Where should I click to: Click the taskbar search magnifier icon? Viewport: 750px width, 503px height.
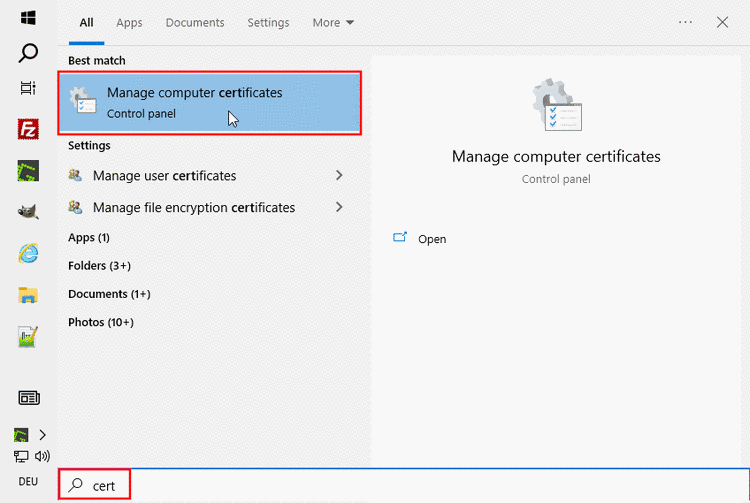(28, 53)
